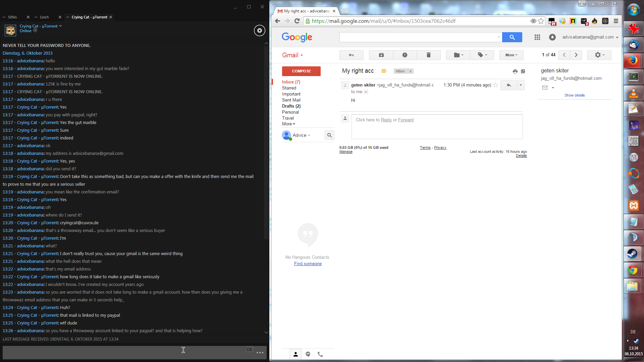Click in the Steam chat message input
644x362 pixels.
click(124, 352)
